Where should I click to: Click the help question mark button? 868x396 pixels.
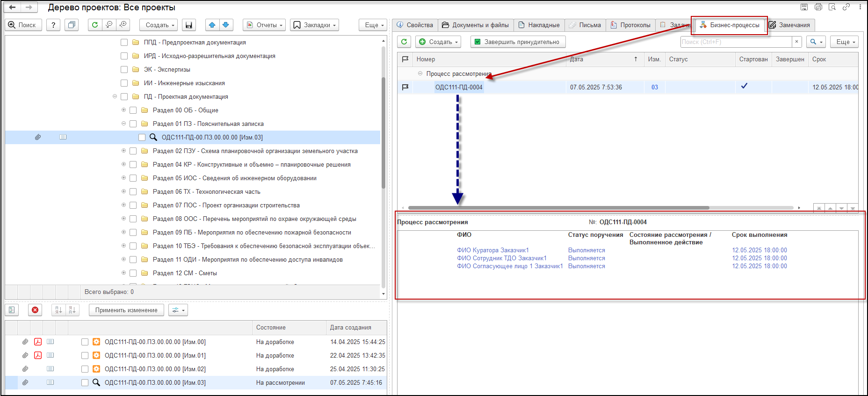53,25
